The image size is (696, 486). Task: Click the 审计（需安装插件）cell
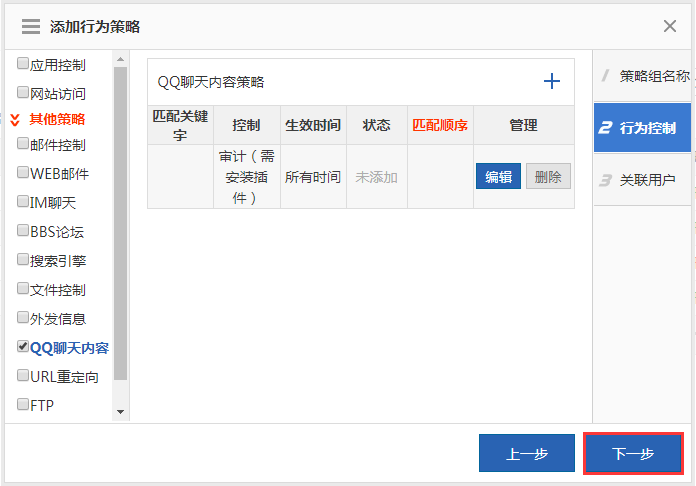pos(247,177)
